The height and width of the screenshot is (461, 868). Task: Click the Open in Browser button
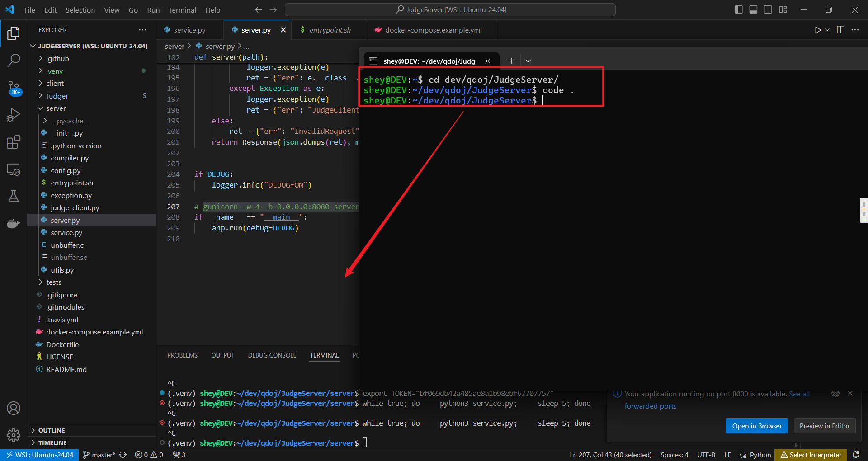tap(757, 426)
